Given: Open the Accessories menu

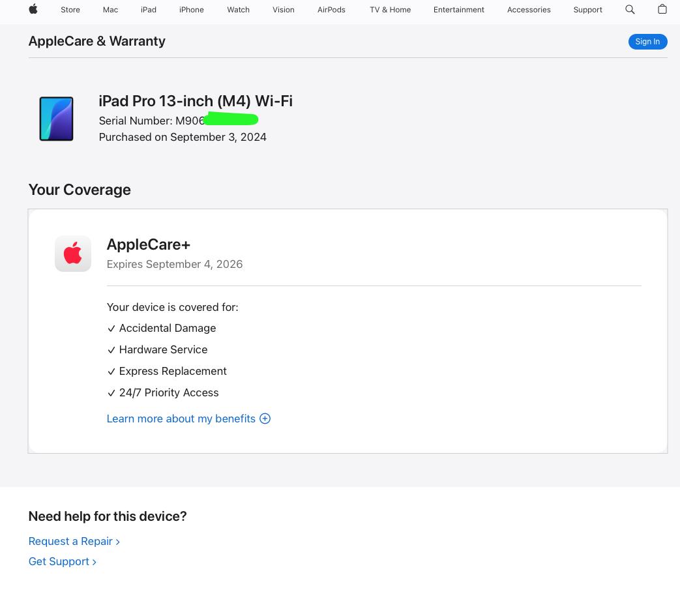Looking at the screenshot, I should click(x=529, y=10).
